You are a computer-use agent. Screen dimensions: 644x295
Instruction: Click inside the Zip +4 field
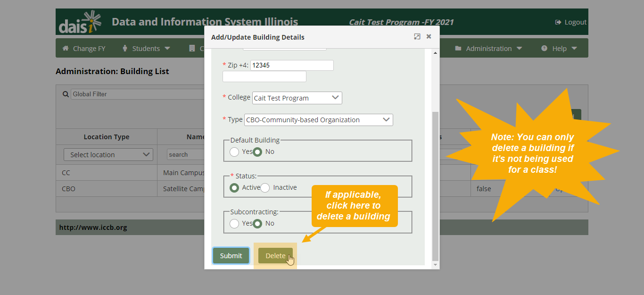291,65
